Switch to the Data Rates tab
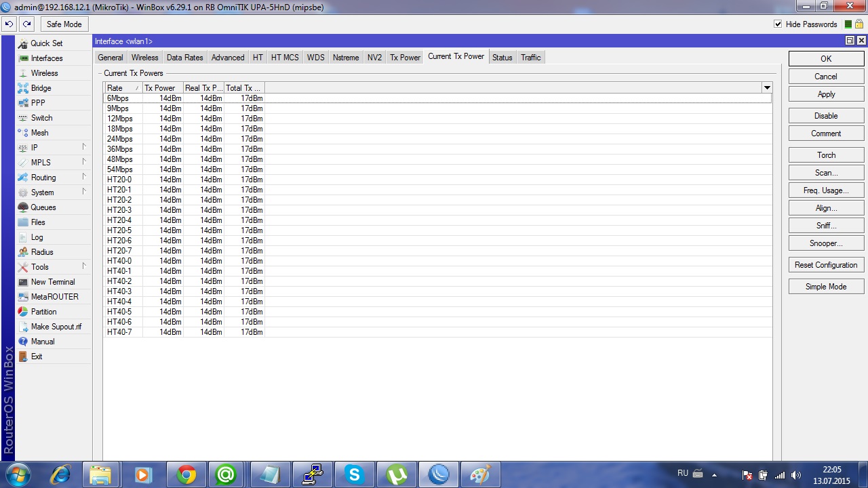Screen dimensions: 868x488 [x=184, y=58]
